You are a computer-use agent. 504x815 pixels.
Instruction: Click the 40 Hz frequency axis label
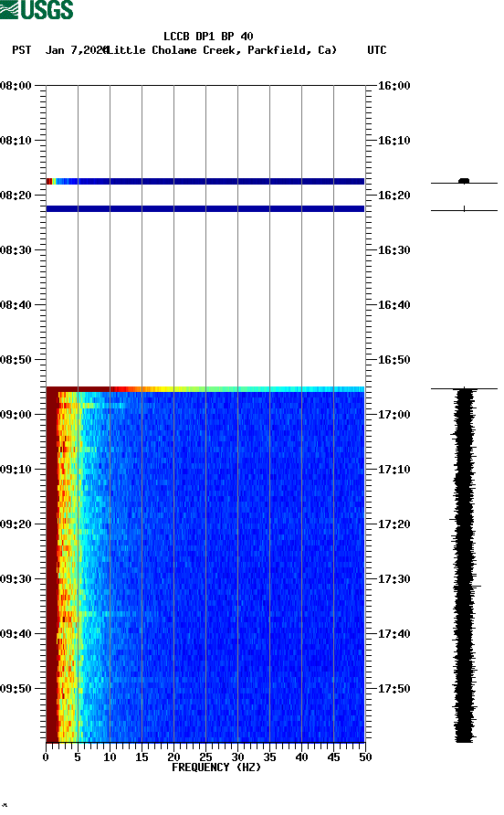point(301,757)
